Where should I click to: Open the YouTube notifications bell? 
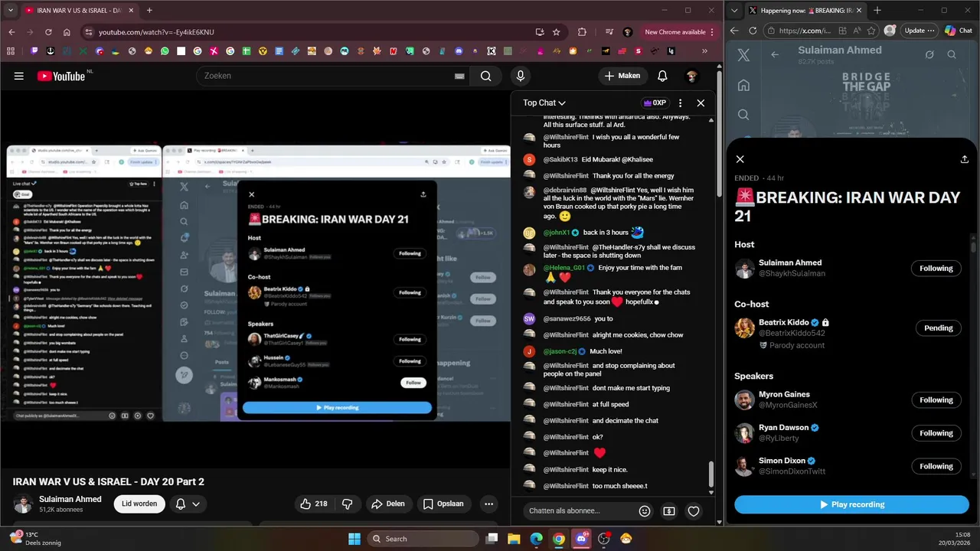click(x=662, y=76)
